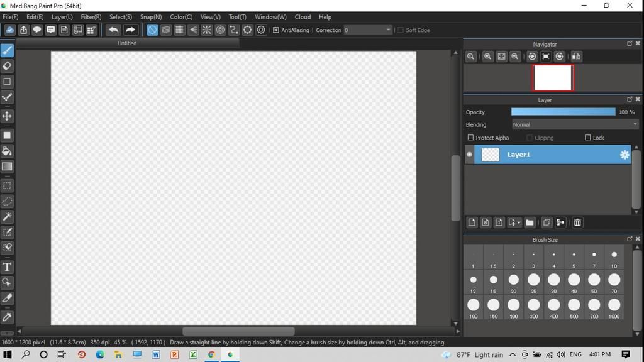644x362 pixels.
Task: Zoom out using Navigator magnifier minus
Action: [514, 57]
